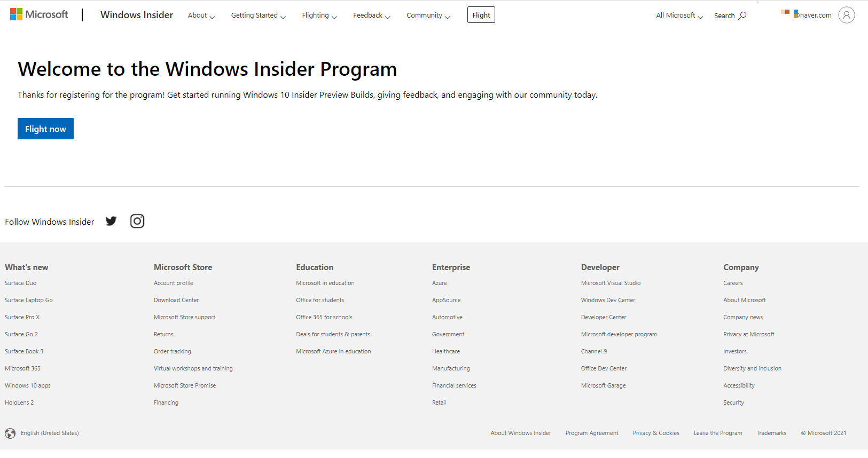Open Leave the Program link
The image size is (868, 458).
[x=718, y=433]
